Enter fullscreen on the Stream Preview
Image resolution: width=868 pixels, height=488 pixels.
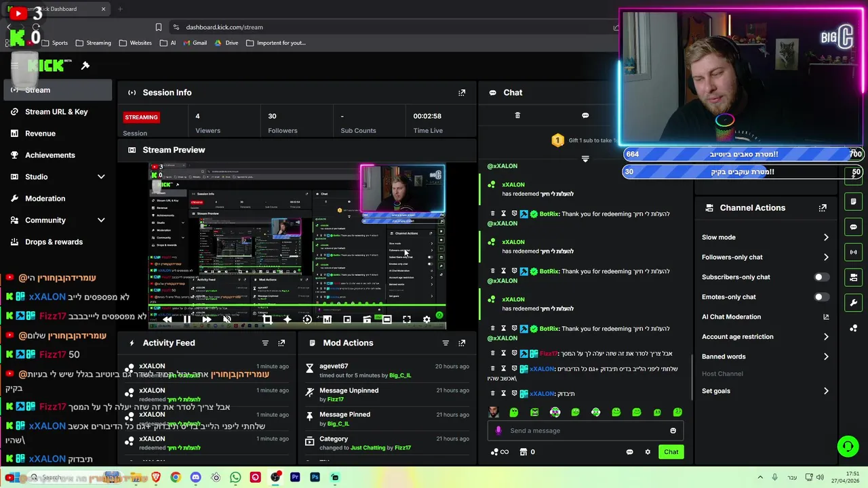(x=406, y=319)
